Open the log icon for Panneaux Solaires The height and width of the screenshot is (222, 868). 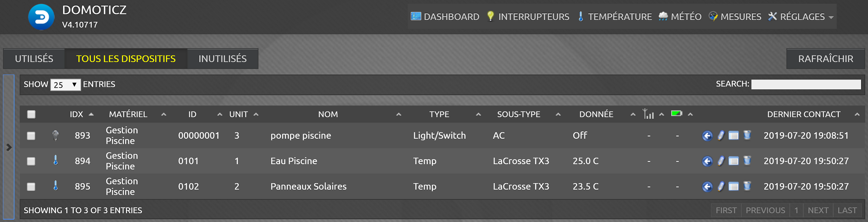(734, 186)
